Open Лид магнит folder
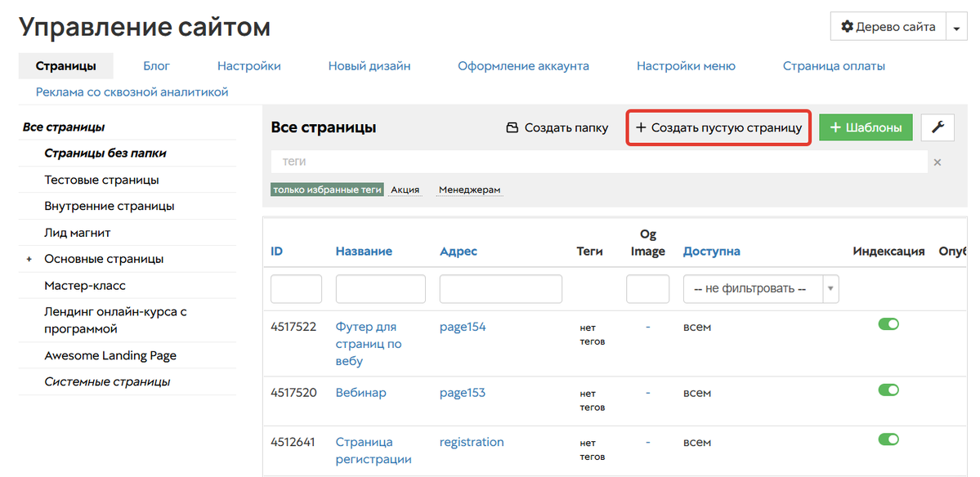 [x=78, y=232]
